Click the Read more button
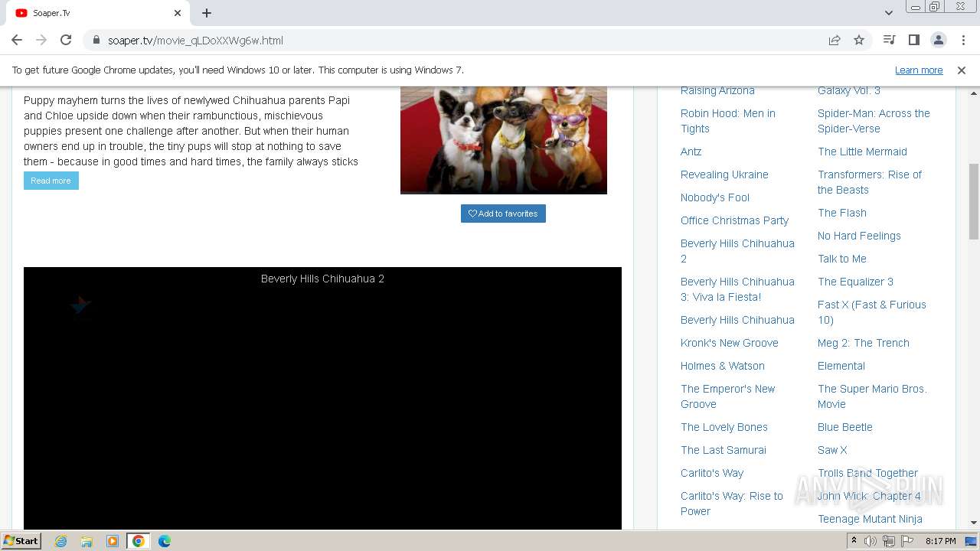Image resolution: width=980 pixels, height=551 pixels. click(x=51, y=181)
